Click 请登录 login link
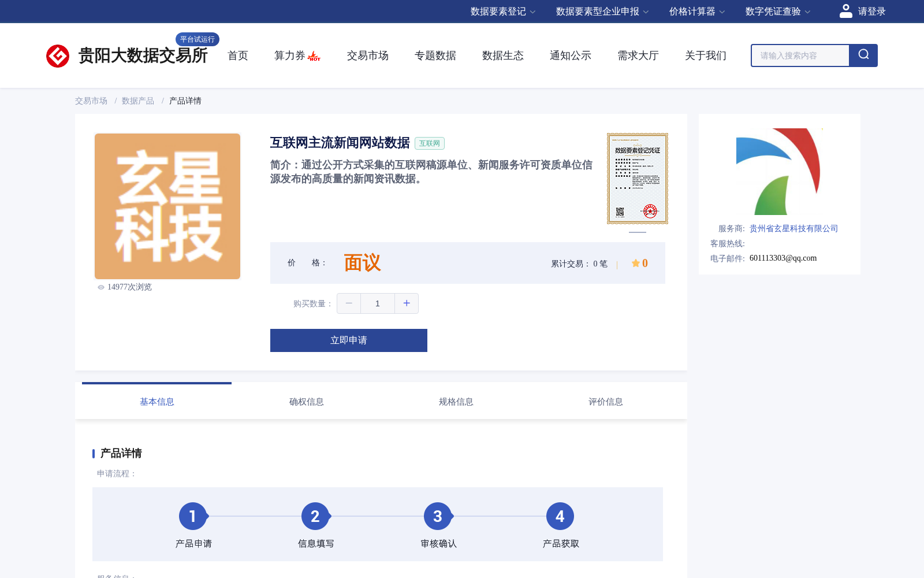Viewport: 924px width, 578px height. tap(872, 12)
